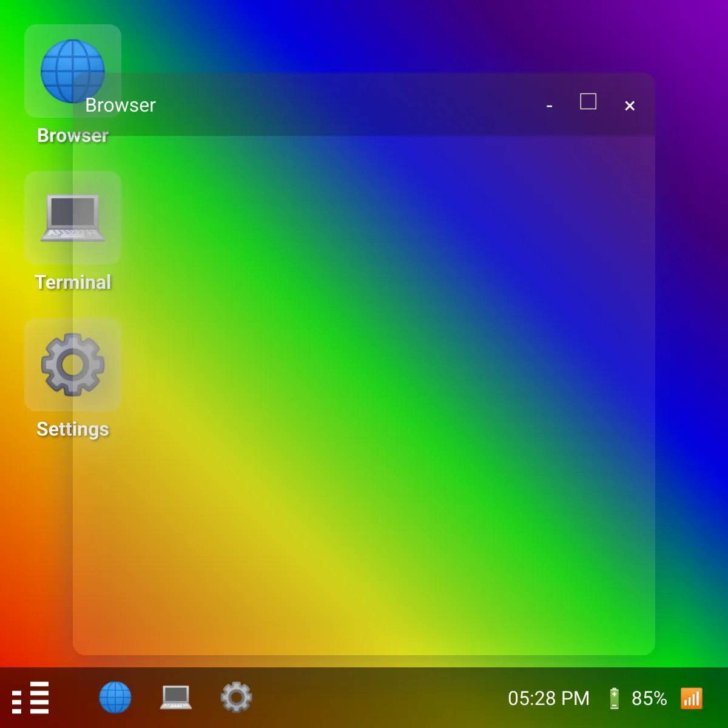Launch Browser from the taskbar globe icon
The image size is (728, 728).
point(115,698)
